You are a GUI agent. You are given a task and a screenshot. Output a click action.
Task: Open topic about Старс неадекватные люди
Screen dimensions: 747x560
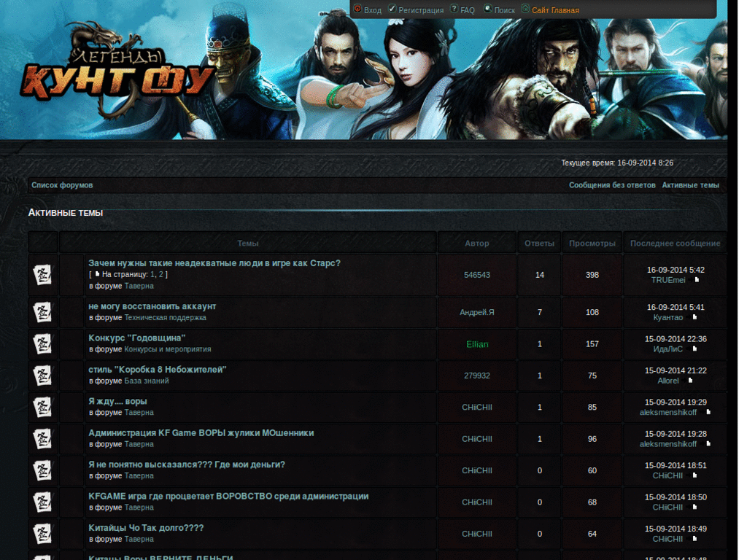(x=214, y=262)
